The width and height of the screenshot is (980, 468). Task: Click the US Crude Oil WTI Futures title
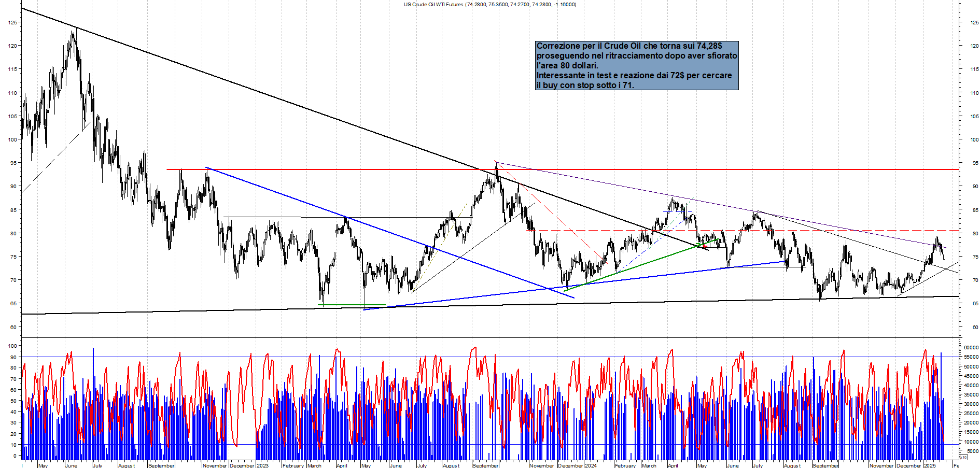click(x=489, y=4)
